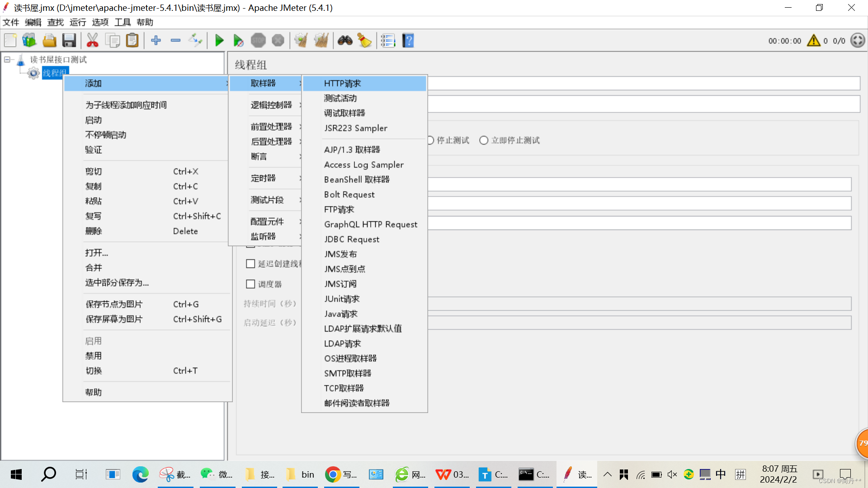Open Microsoft Edge from taskbar
Image resolution: width=868 pixels, height=488 pixels.
140,474
